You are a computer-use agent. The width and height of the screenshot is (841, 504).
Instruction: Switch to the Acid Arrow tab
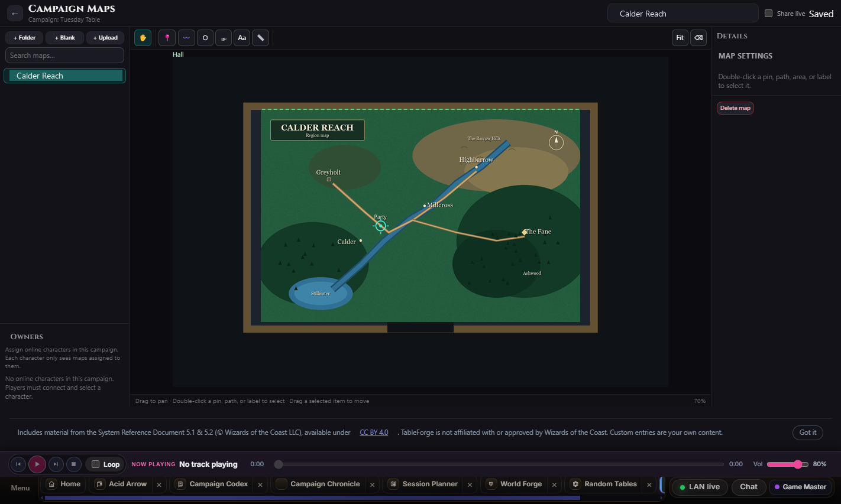click(122, 484)
